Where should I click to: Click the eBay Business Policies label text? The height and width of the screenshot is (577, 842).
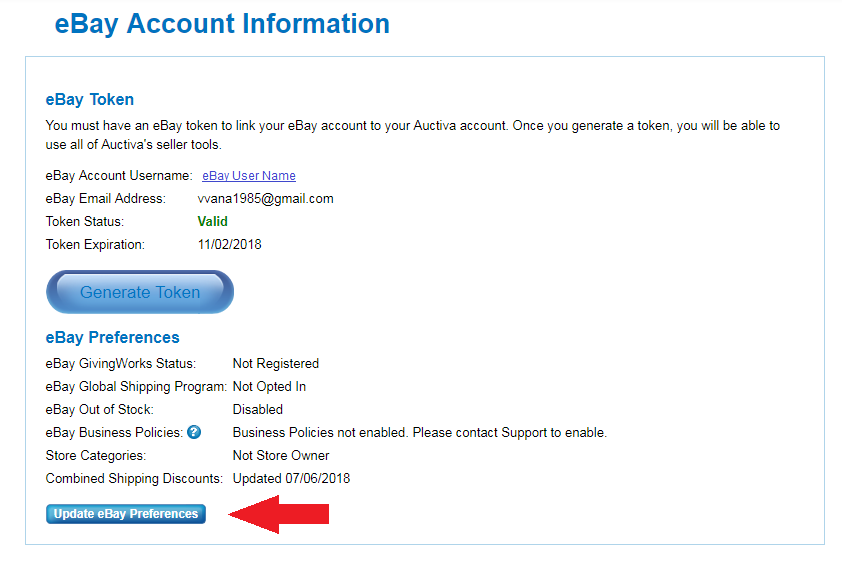click(114, 433)
